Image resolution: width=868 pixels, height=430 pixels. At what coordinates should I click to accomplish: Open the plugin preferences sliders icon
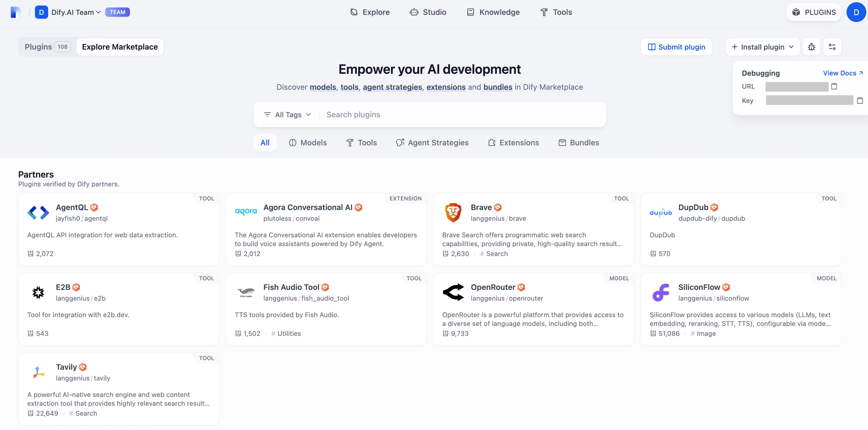click(x=832, y=47)
